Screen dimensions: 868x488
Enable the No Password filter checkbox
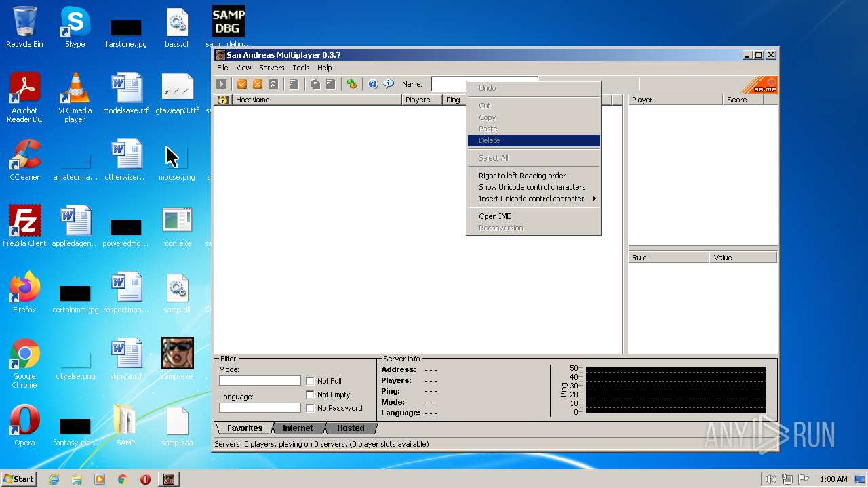click(x=310, y=408)
